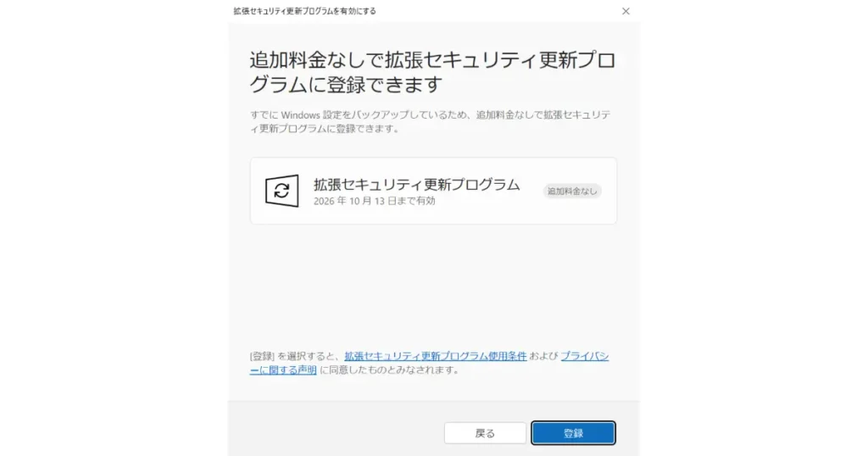Select the 拡張セキュリティ更新プログラム card title
Viewport: 868px width, 456px height.
click(x=416, y=184)
